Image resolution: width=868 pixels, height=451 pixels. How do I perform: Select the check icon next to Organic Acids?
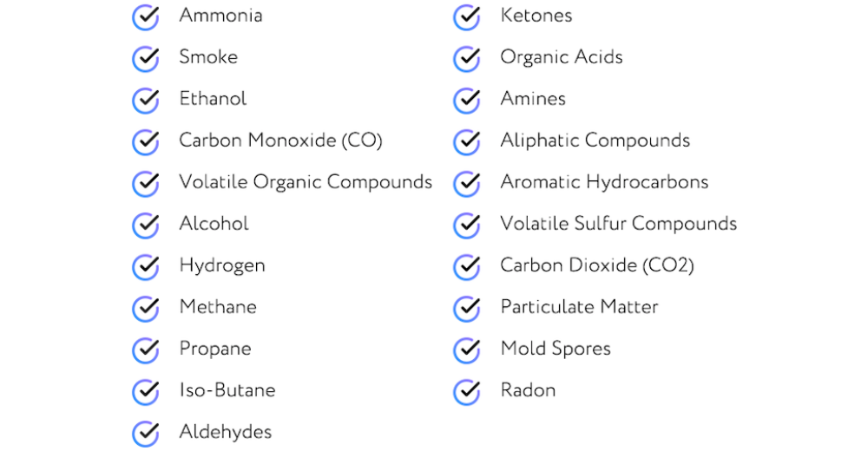click(x=467, y=59)
